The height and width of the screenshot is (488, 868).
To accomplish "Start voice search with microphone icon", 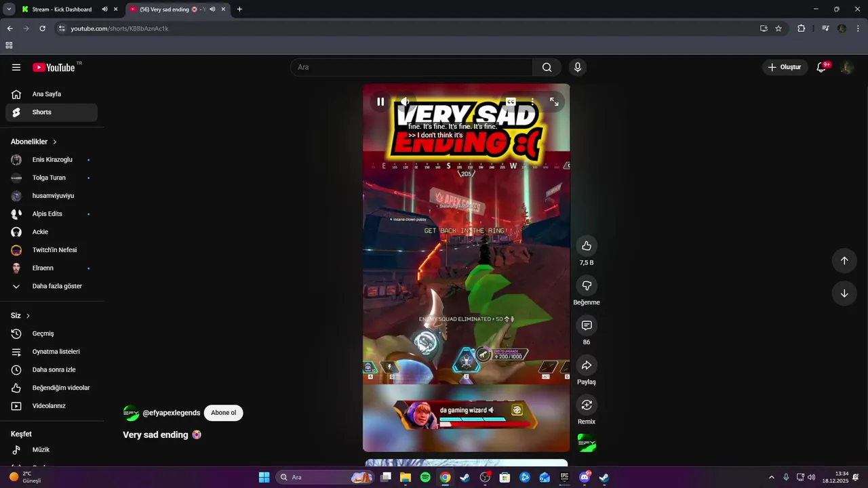I will (x=578, y=67).
